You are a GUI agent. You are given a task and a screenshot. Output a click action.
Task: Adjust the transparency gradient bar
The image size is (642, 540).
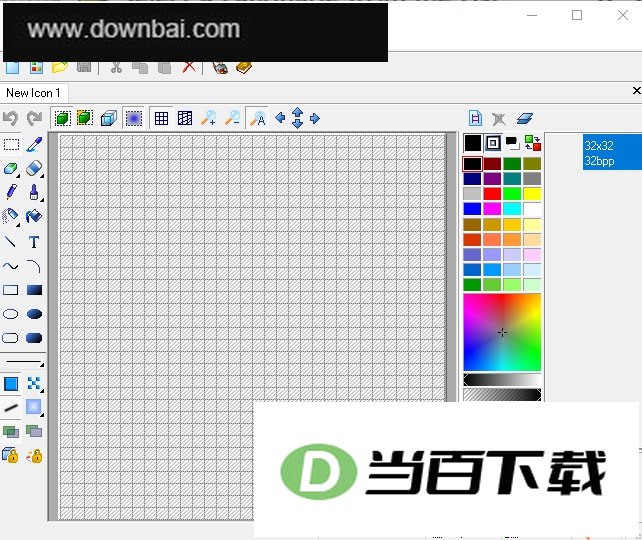point(502,395)
